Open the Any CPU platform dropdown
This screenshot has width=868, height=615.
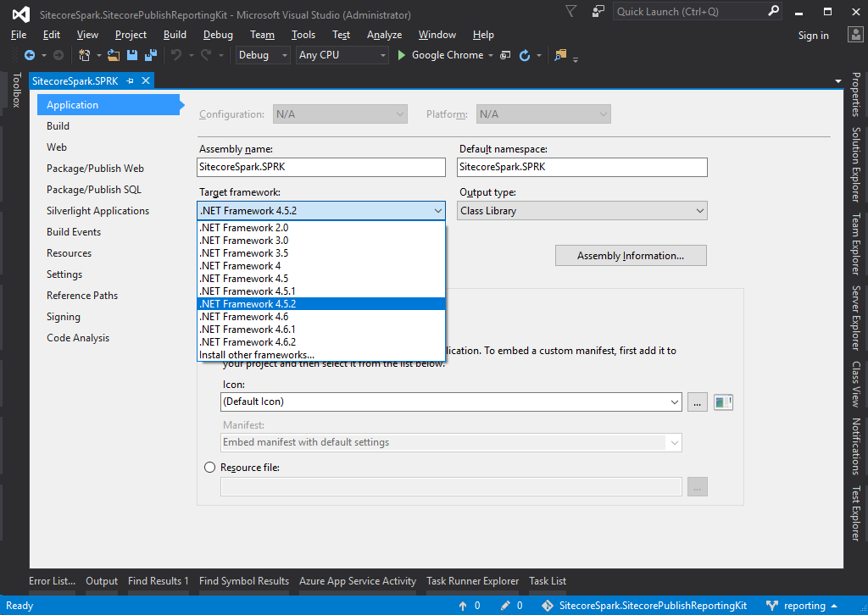coord(342,55)
